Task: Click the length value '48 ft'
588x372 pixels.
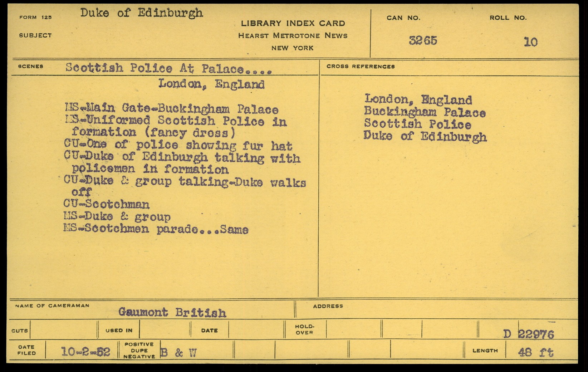Action: click(x=535, y=353)
